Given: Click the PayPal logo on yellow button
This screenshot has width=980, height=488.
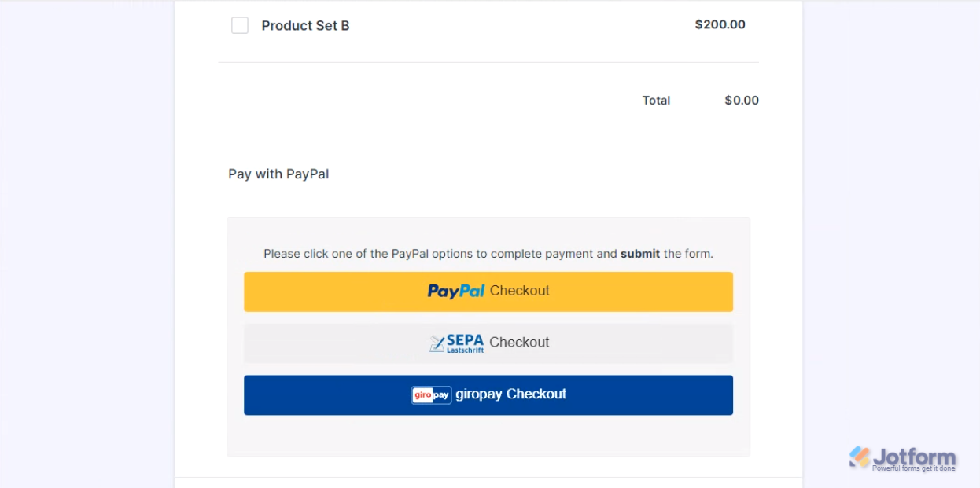Looking at the screenshot, I should coord(456,291).
